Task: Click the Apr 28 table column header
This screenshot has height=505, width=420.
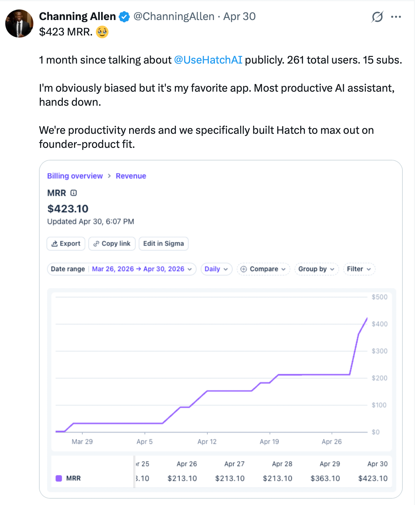Action: click(x=282, y=464)
